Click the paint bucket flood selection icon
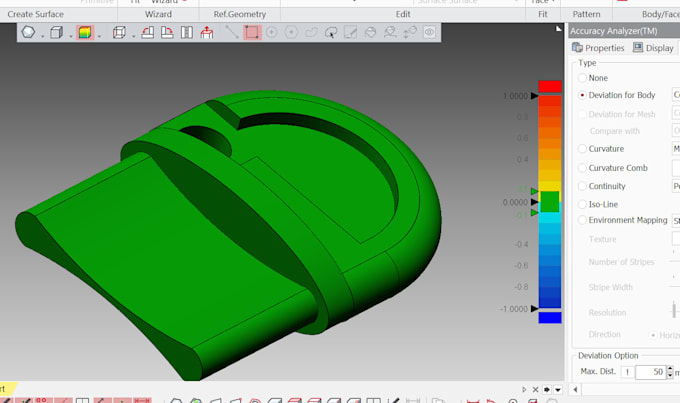Image resolution: width=680 pixels, height=403 pixels. [370, 32]
